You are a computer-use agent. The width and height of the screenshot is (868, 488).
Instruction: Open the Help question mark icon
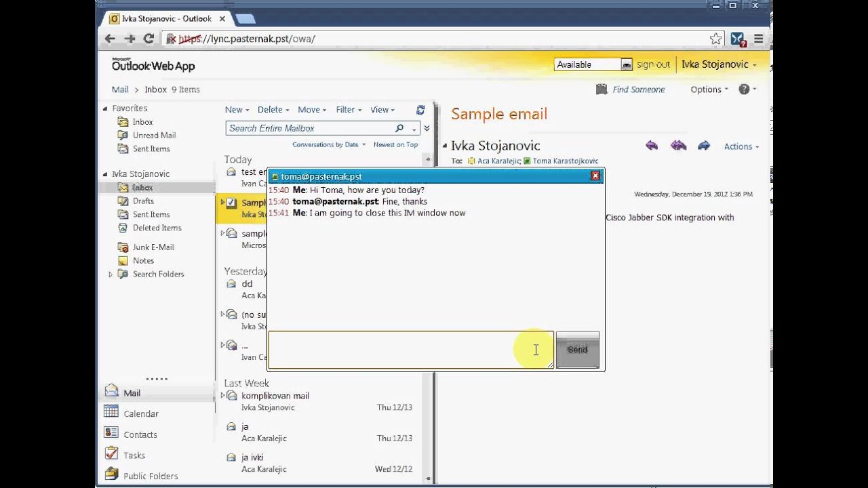(x=744, y=89)
